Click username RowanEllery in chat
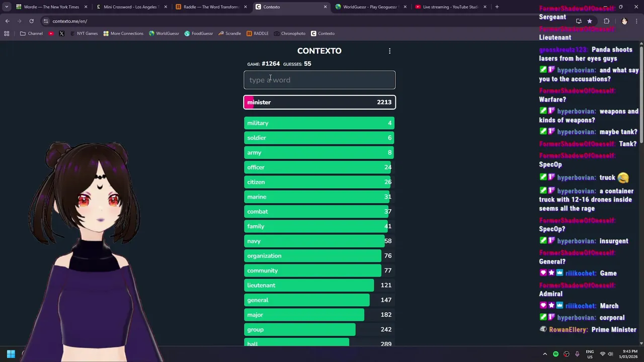This screenshot has height=362, width=644. tap(568, 330)
